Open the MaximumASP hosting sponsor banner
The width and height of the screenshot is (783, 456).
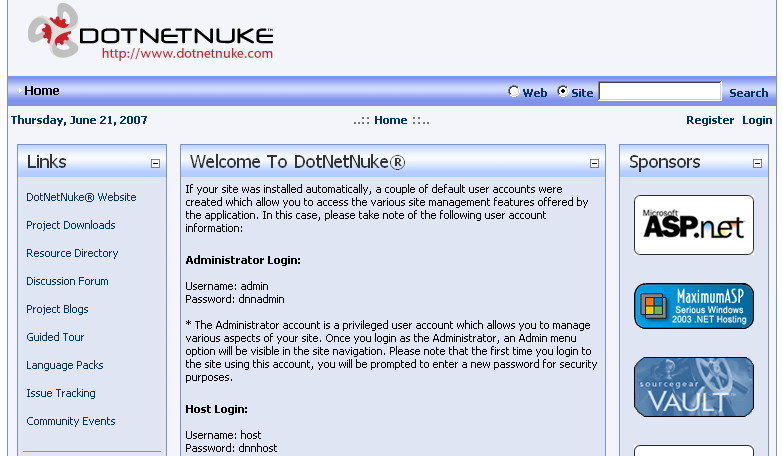pos(694,306)
